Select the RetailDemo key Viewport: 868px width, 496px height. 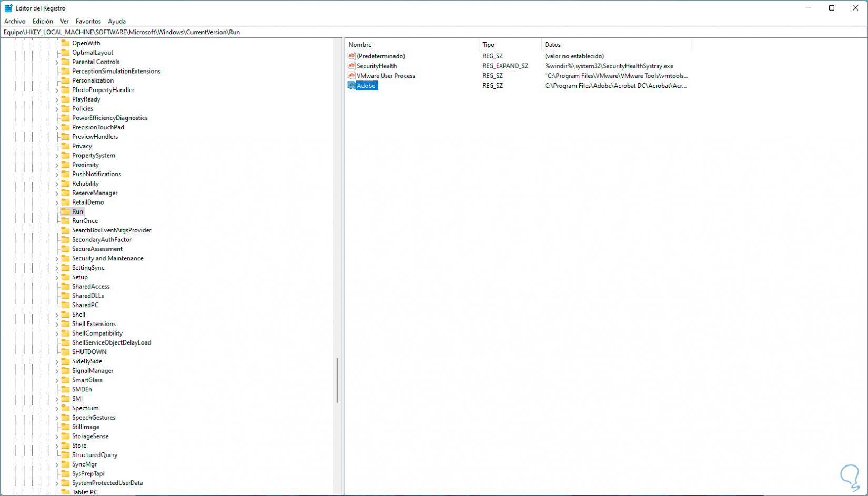[88, 202]
